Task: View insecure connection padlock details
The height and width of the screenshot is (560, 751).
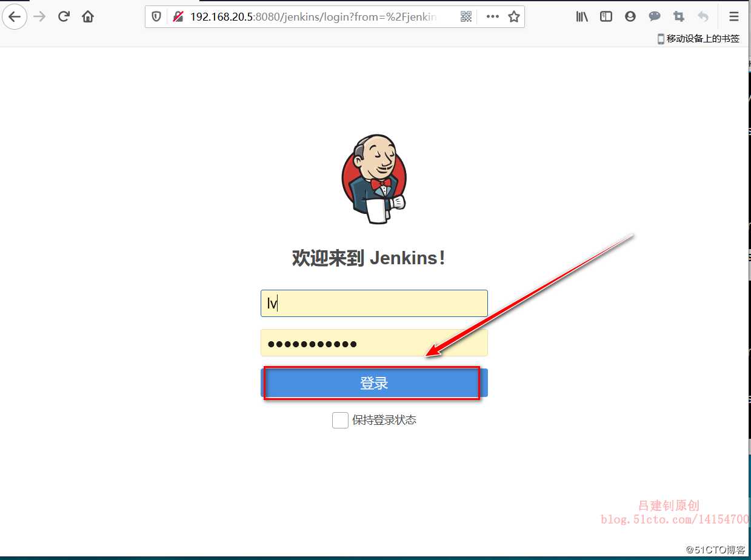Action: pyautogui.click(x=178, y=17)
